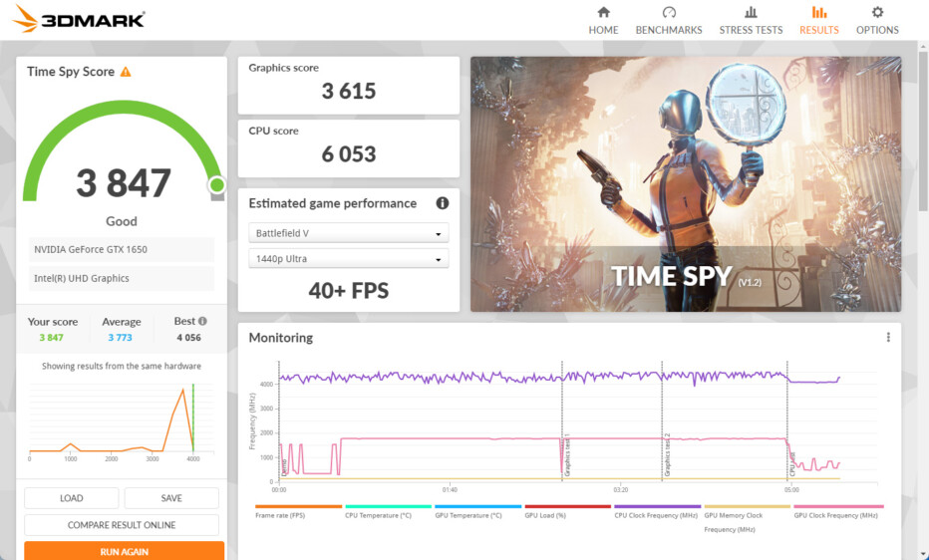Toggle CPU Temperature legend series
This screenshot has height=560, width=929.
(388, 511)
